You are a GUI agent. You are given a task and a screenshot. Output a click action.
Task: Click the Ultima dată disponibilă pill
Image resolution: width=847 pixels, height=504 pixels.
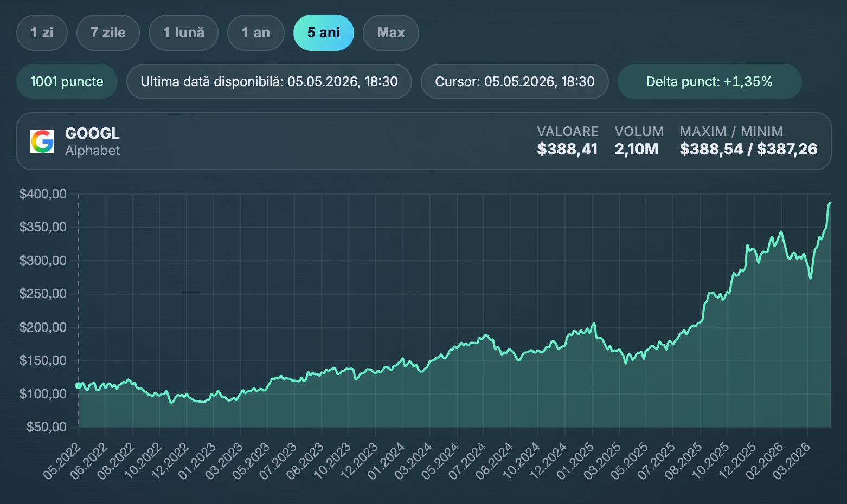pyautogui.click(x=269, y=82)
